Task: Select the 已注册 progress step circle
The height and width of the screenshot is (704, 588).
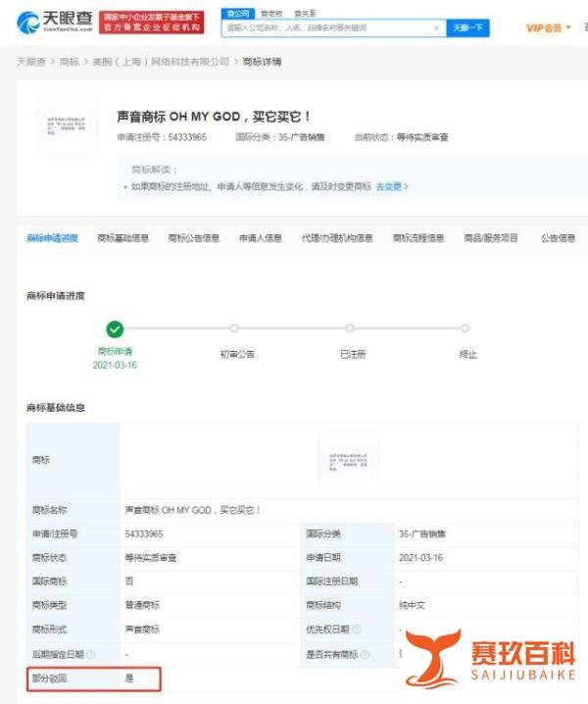Action: (350, 328)
